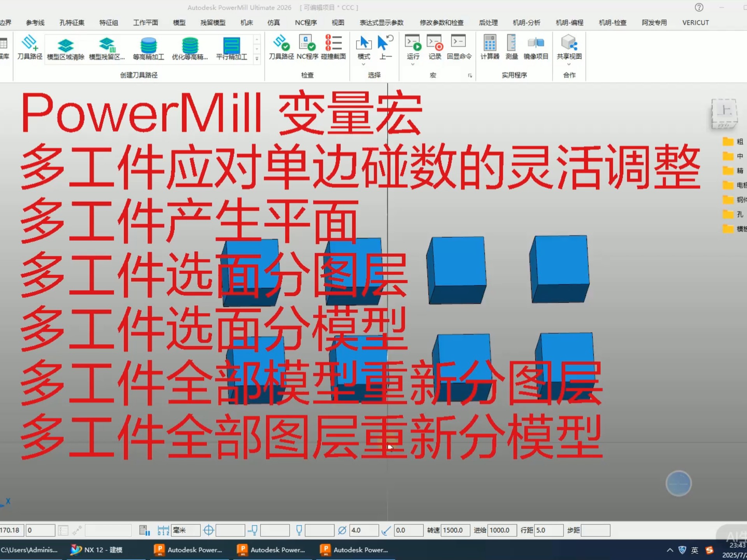The width and height of the screenshot is (747, 560).
Task: Click the 孔 folder in explorer
Action: tap(733, 214)
